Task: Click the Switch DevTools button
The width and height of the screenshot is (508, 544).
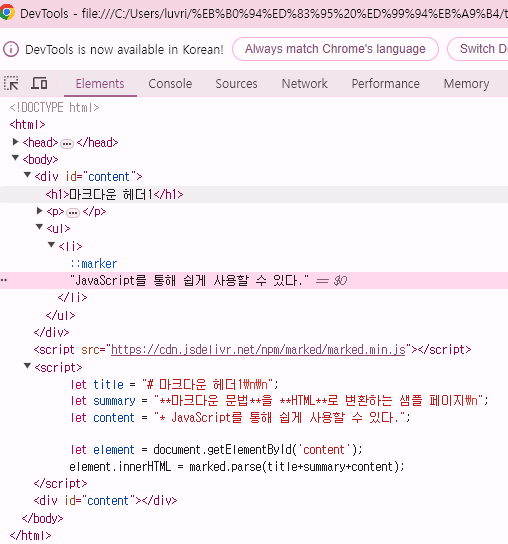Action: [478, 49]
